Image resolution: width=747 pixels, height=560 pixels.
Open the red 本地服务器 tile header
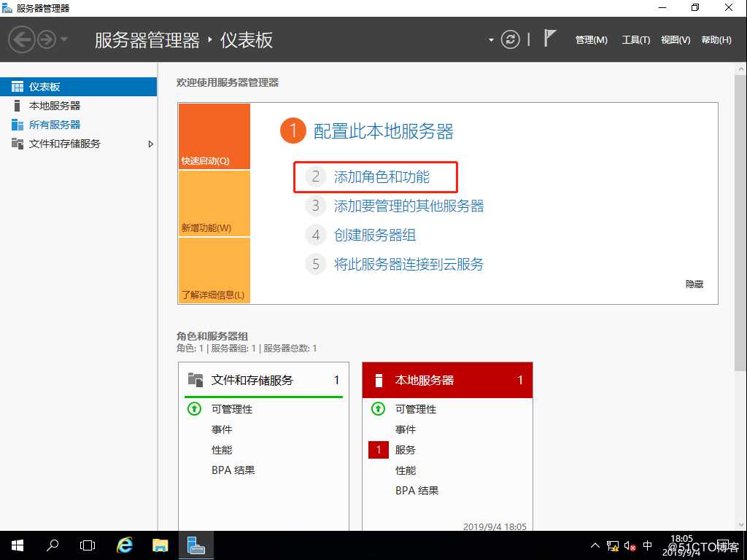pos(447,380)
